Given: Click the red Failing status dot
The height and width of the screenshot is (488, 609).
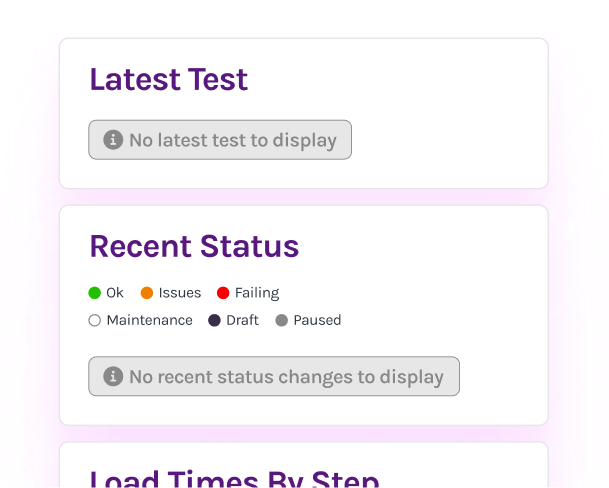Looking at the screenshot, I should coord(223,293).
